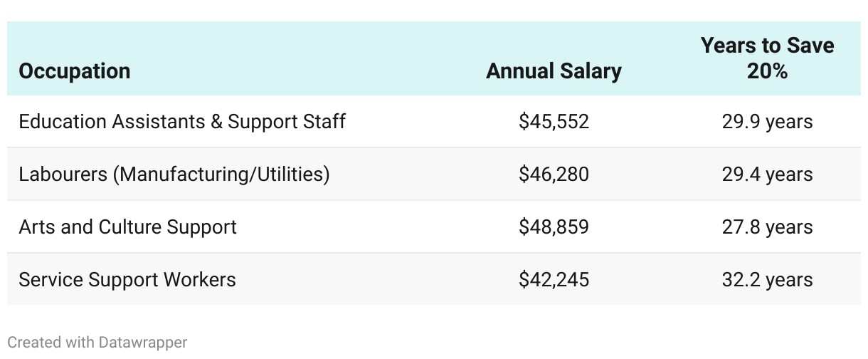Select the Arts and Culture Support cell
Viewport: 868px width, 359px height.
point(128,227)
